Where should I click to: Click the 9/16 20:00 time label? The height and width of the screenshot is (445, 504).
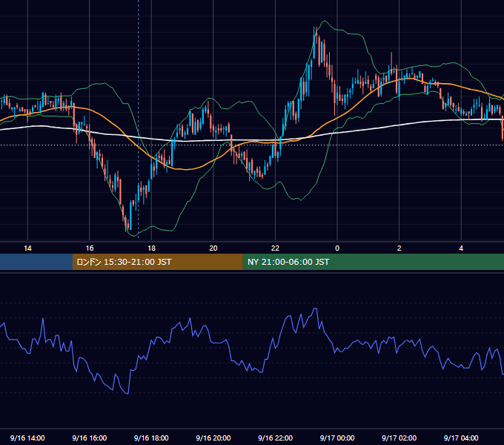213,438
